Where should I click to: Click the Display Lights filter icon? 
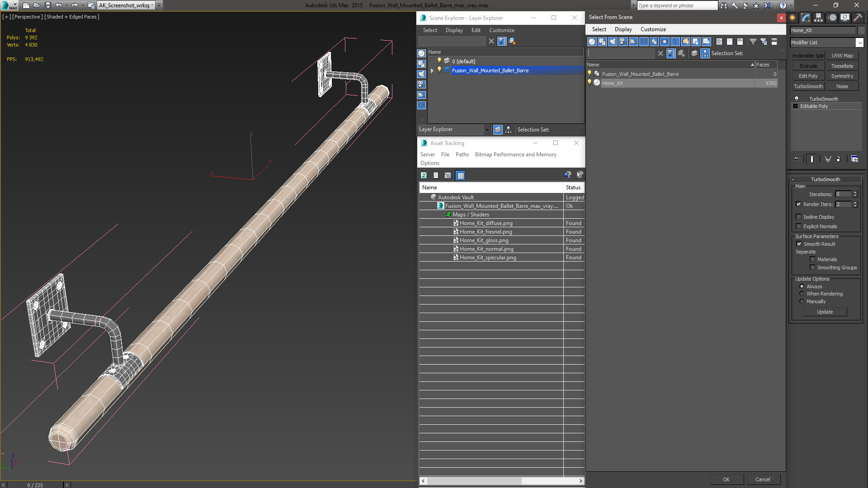pyautogui.click(x=613, y=42)
